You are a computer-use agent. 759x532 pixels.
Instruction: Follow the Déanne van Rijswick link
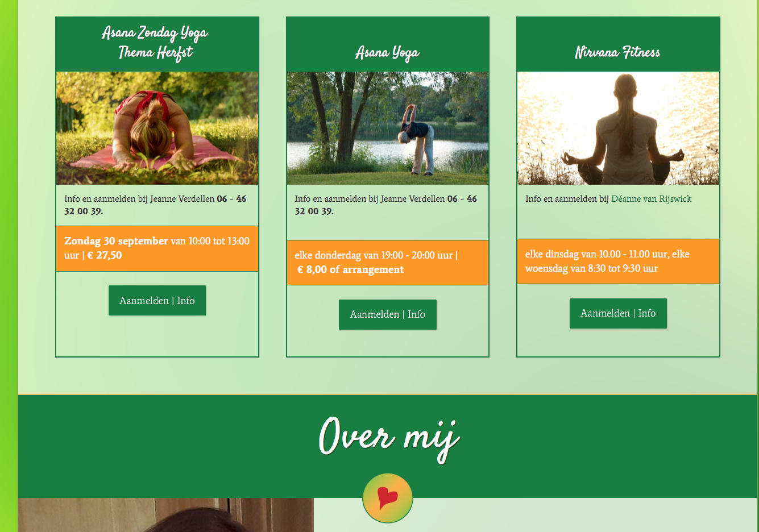click(x=651, y=199)
